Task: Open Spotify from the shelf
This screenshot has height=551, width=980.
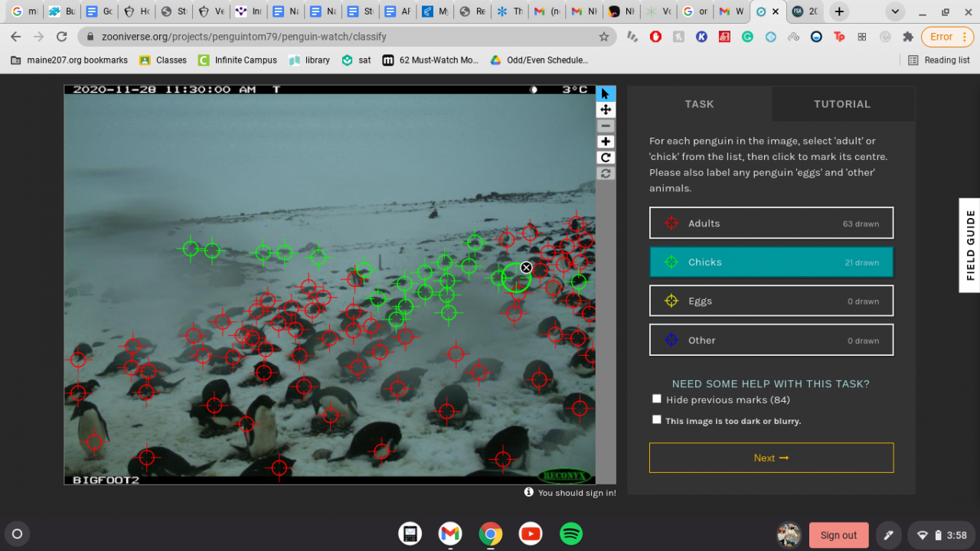Action: (x=570, y=533)
